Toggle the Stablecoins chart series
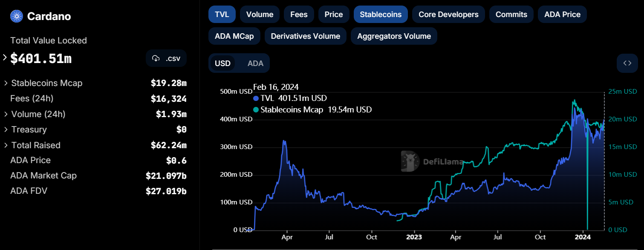 tap(381, 14)
